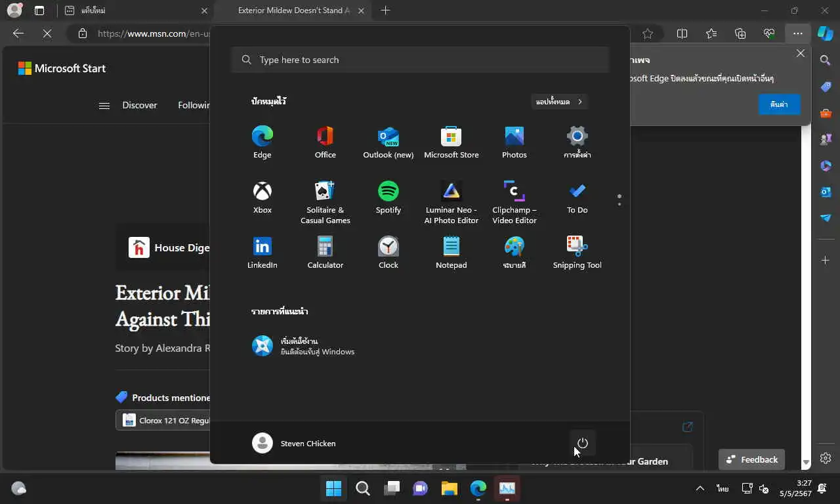The height and width of the screenshot is (504, 840).
Task: Switch the Thai input language indicator
Action: tap(723, 488)
